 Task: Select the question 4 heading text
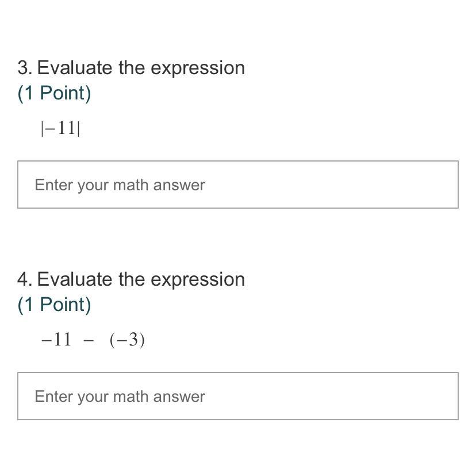pos(131,279)
